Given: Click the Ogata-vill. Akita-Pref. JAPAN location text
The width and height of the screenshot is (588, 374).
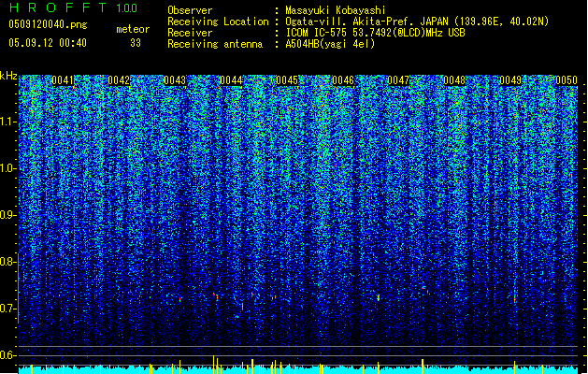Looking at the screenshot, I should [417, 22].
